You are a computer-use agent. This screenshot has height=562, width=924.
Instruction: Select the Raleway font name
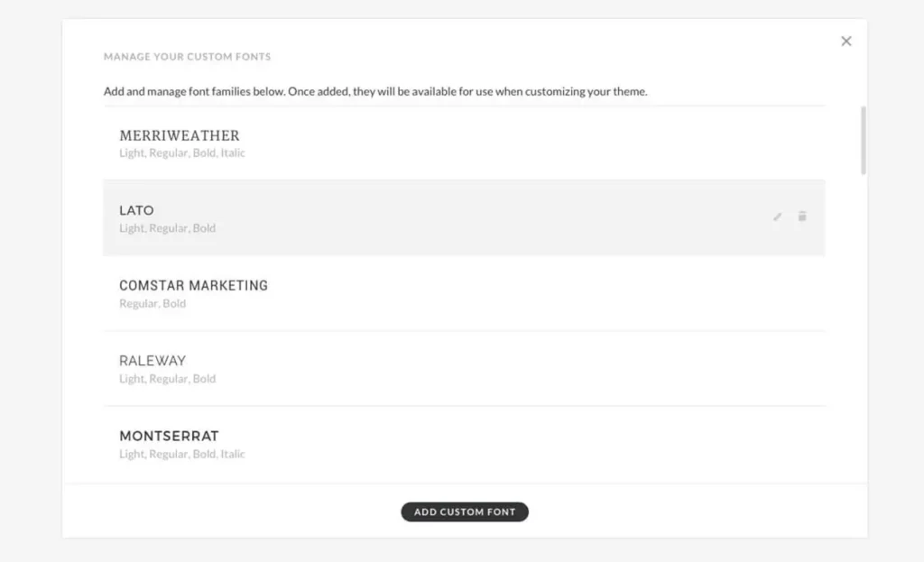coord(152,361)
